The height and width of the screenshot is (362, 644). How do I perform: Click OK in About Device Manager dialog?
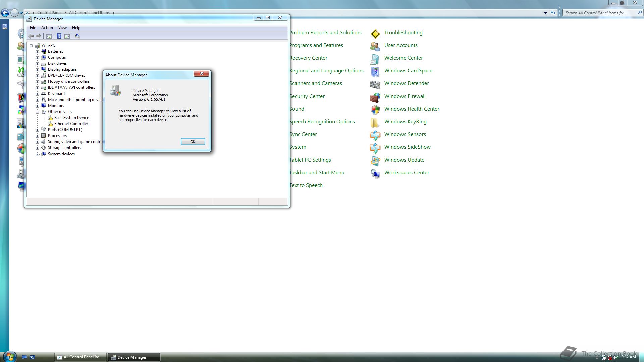[x=193, y=142]
